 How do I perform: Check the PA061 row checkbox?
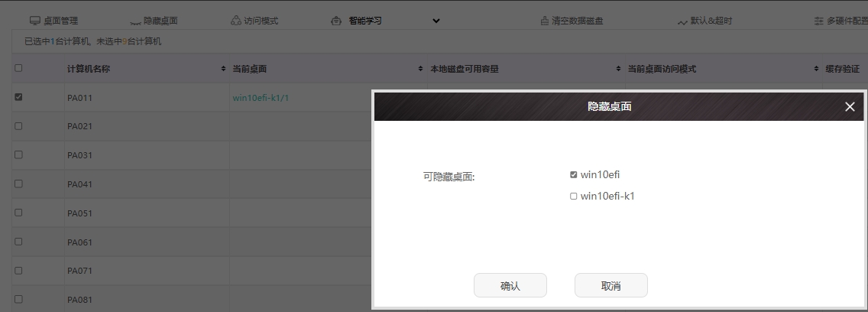click(x=18, y=242)
